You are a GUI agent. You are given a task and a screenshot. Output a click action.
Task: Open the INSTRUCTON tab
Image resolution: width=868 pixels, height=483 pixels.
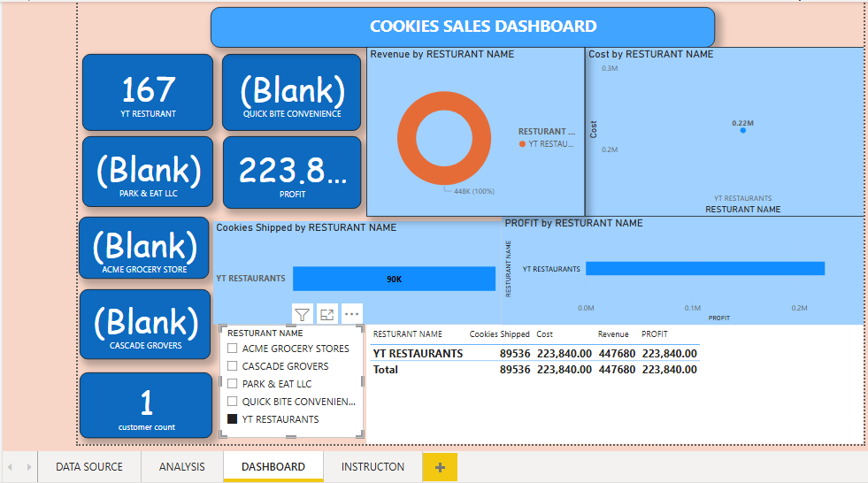click(x=373, y=467)
